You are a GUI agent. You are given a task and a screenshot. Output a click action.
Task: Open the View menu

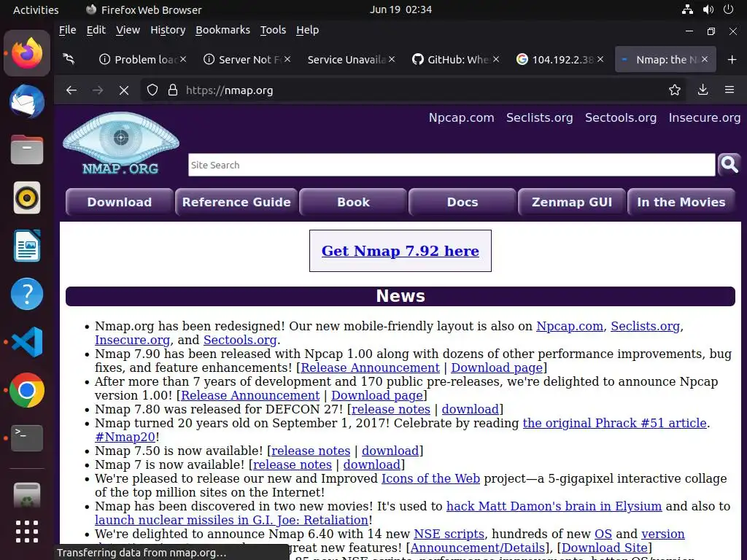[x=128, y=30]
